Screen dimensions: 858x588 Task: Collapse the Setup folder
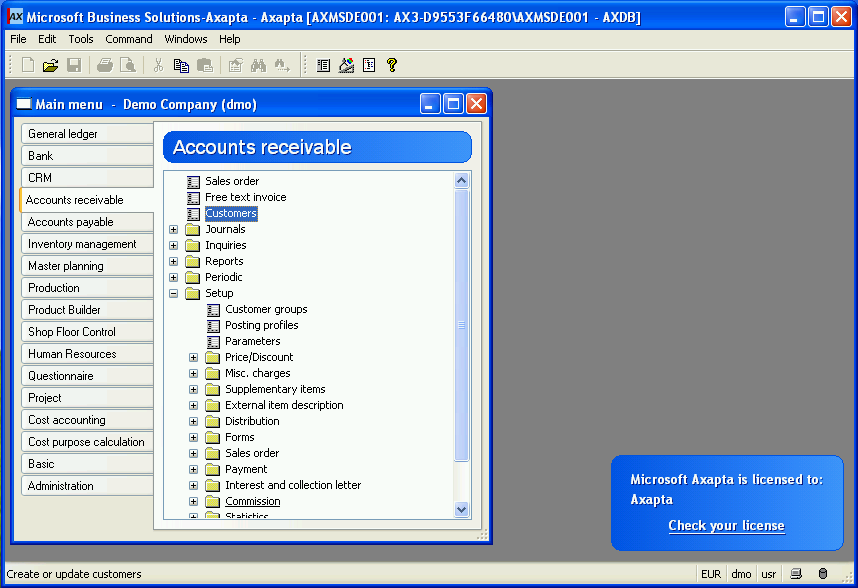click(x=173, y=293)
